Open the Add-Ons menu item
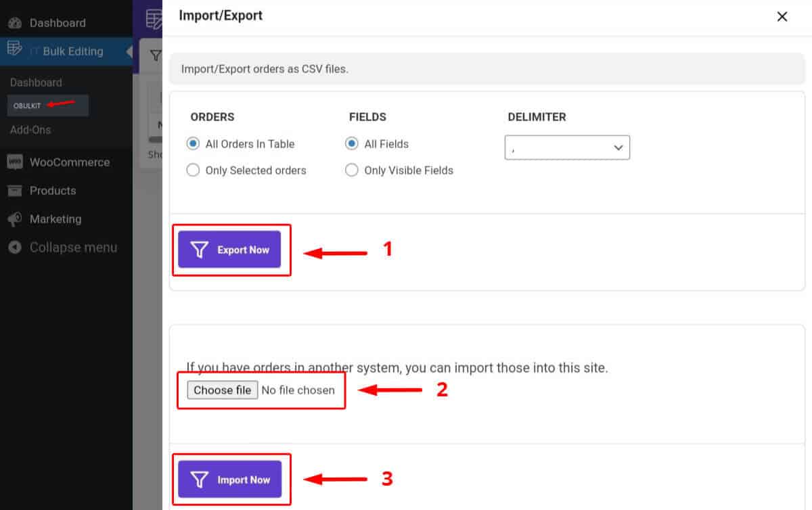Image resolution: width=812 pixels, height=510 pixels. [31, 129]
